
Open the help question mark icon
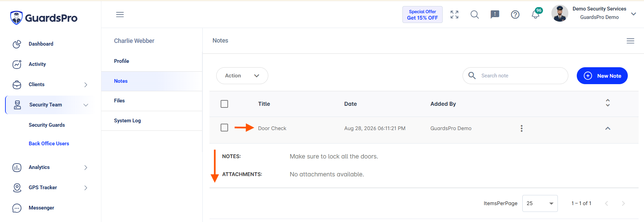[515, 15]
